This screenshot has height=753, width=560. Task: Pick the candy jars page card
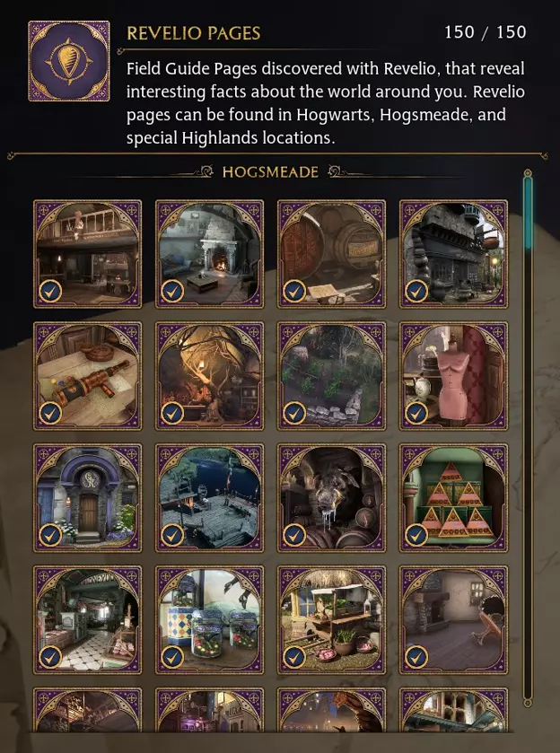209,620
